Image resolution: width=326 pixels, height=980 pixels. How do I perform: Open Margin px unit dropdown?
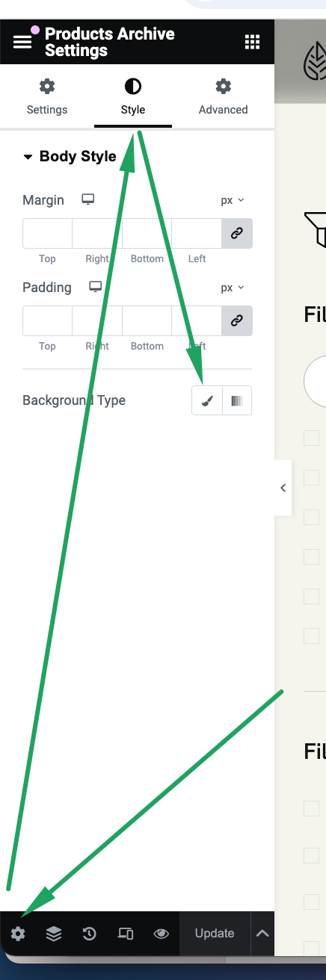233,200
